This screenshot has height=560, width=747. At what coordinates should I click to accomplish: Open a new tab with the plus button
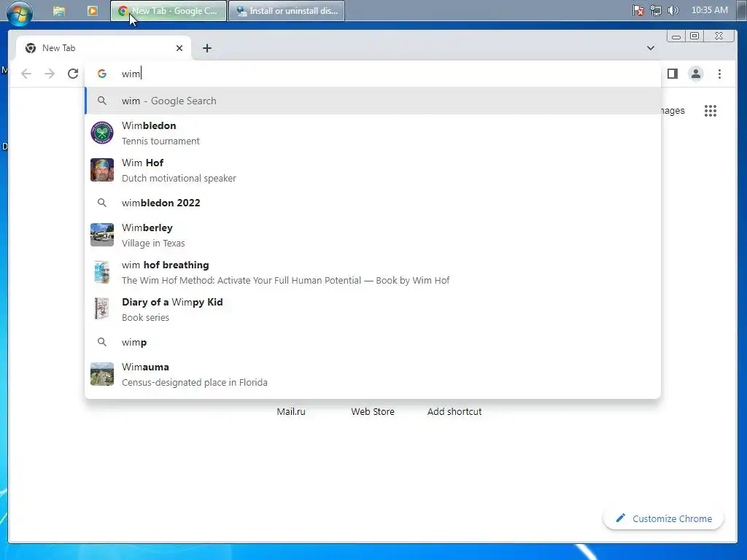(x=207, y=48)
